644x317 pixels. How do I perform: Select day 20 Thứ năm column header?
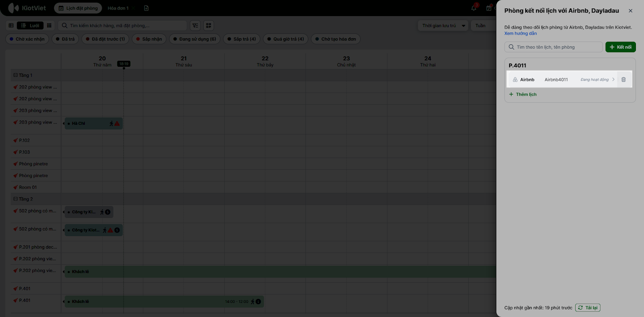[x=102, y=61]
